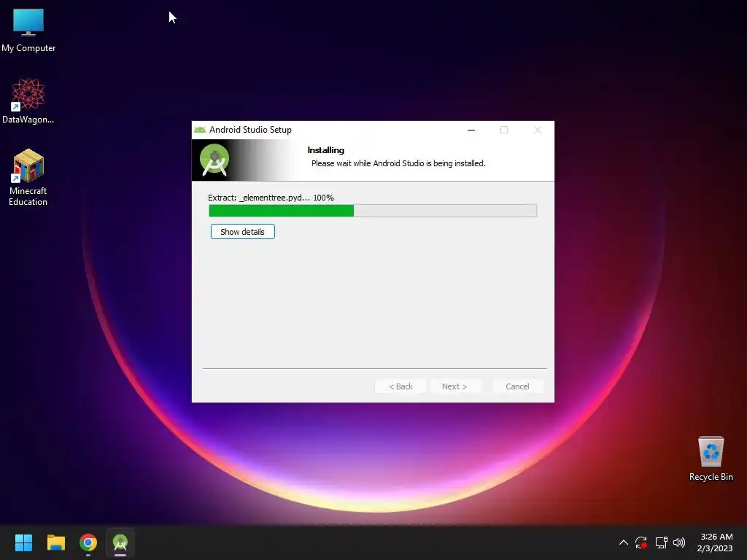The image size is (747, 560).
Task: Open the clock showing 3:26 AM
Action: click(x=715, y=542)
